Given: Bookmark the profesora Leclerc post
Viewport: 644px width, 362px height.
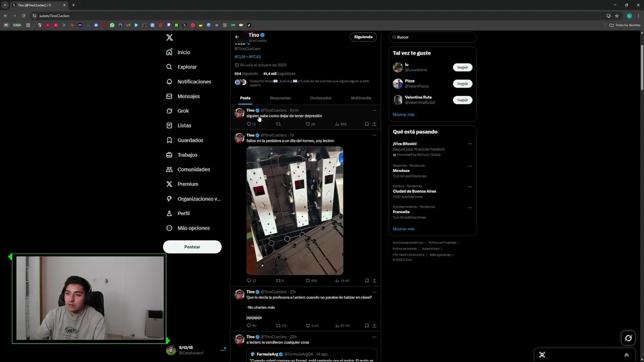Looking at the screenshot, I should [367, 325].
